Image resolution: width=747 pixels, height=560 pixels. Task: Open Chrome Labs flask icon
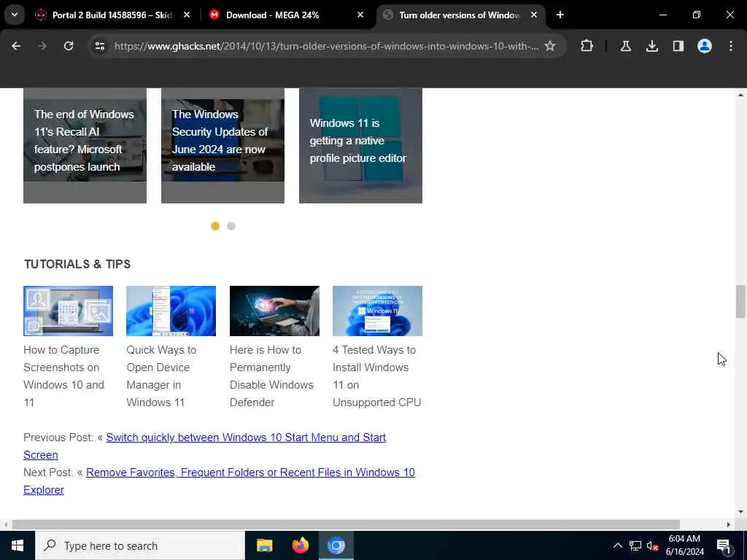(x=625, y=46)
